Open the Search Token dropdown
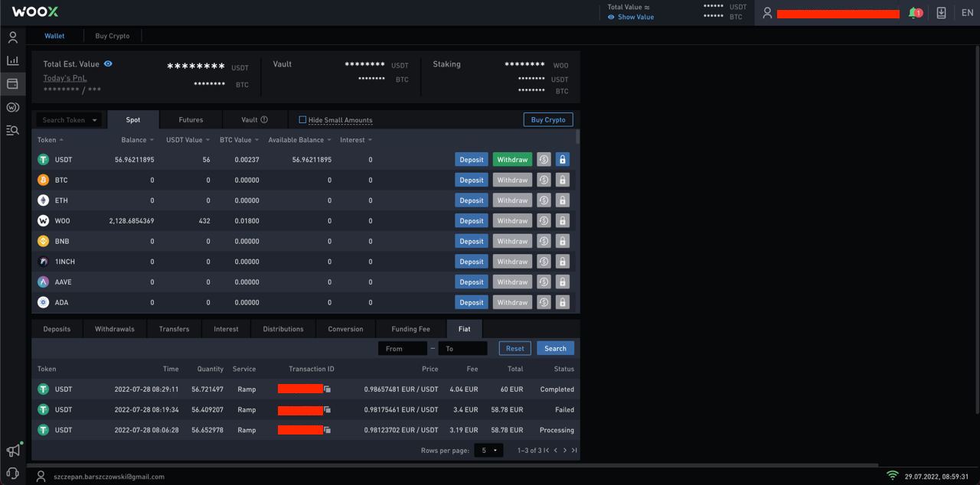Viewport: 980px width, 485px height. (69, 120)
